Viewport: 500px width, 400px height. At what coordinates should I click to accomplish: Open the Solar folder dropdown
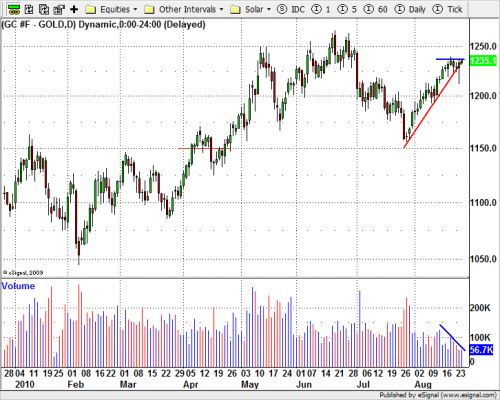(251, 9)
